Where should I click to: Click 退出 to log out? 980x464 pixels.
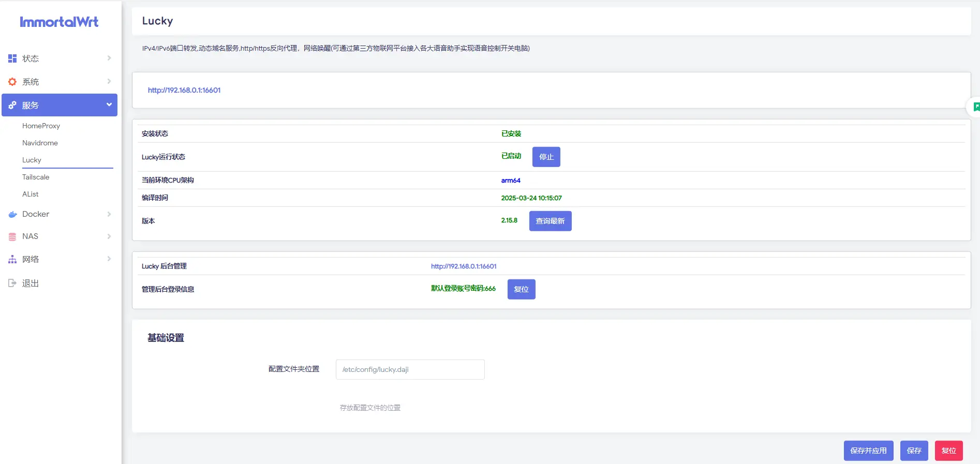60,283
